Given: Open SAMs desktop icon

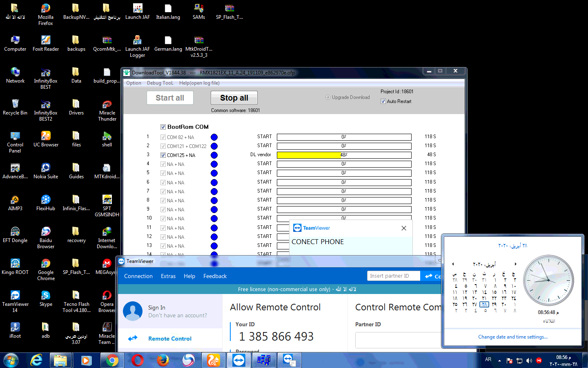Looking at the screenshot, I should [199, 11].
